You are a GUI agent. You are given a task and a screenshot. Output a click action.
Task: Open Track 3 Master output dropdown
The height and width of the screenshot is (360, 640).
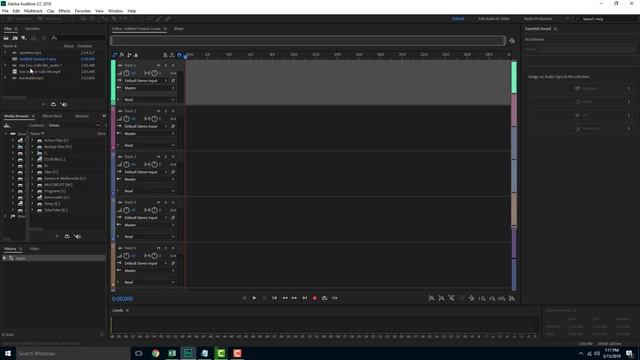pyautogui.click(x=149, y=180)
